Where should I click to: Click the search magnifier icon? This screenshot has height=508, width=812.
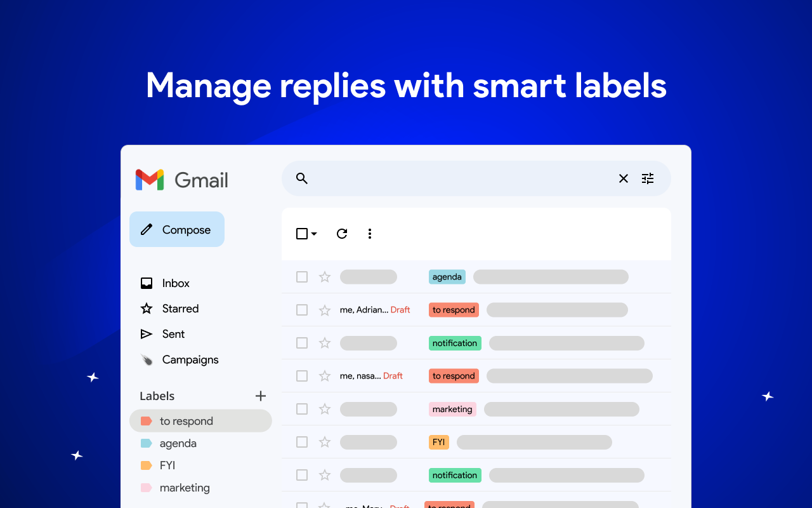[302, 178]
